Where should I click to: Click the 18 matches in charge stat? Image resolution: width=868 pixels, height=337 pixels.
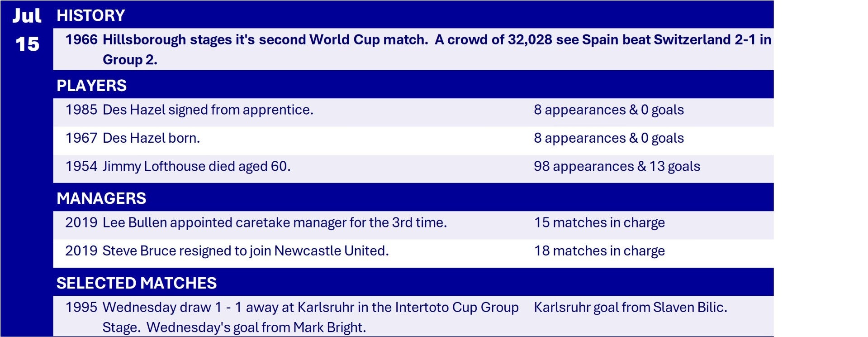tap(599, 251)
